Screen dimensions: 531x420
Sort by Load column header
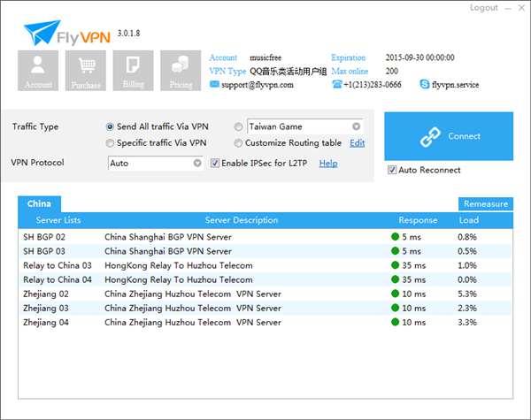[469, 220]
